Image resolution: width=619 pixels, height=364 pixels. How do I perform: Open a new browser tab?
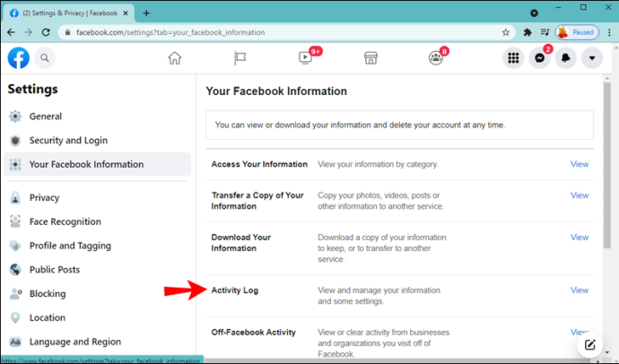[146, 13]
